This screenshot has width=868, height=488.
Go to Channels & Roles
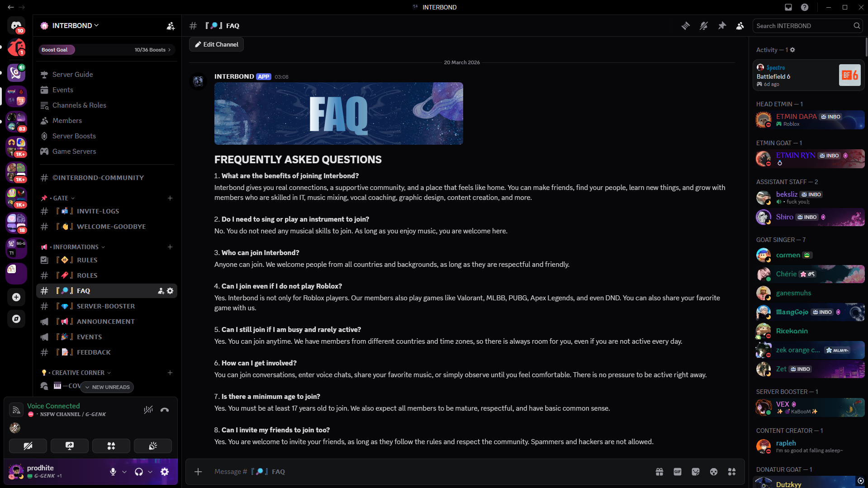tap(107, 105)
